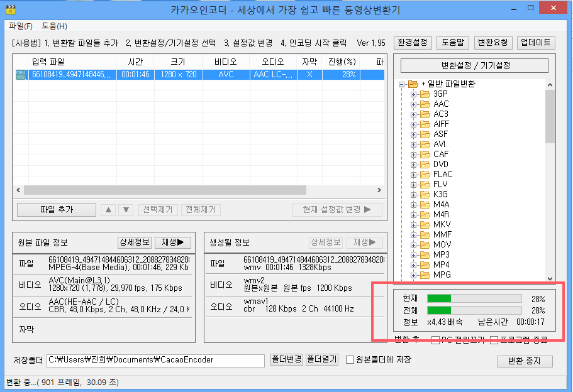Open the FLAC folder icon
Screen dimensions: 573x392
pos(425,175)
